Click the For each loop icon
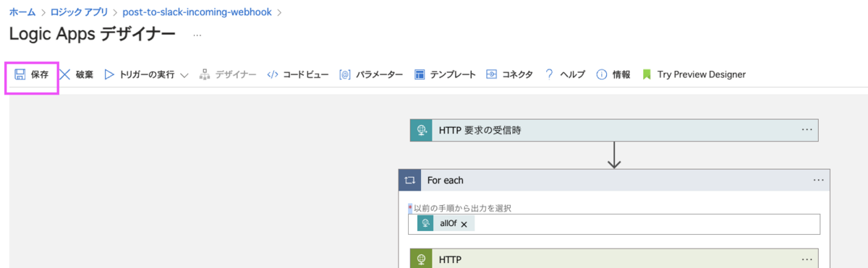This screenshot has height=268, width=868. click(409, 180)
